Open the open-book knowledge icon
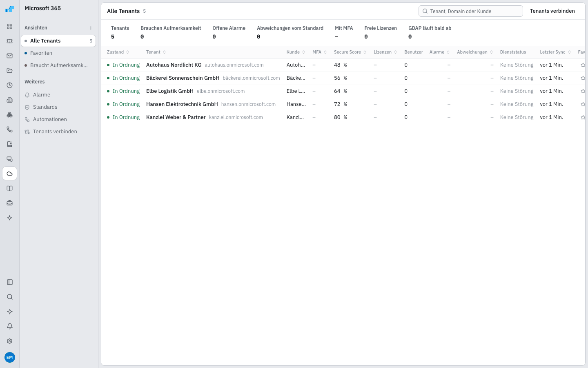This screenshot has height=368, width=588. click(x=10, y=188)
